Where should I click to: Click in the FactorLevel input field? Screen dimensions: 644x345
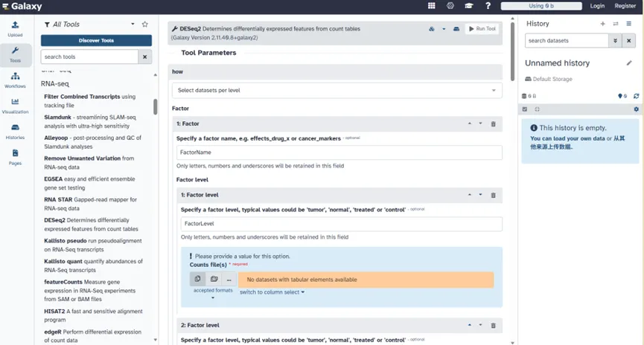tap(341, 224)
